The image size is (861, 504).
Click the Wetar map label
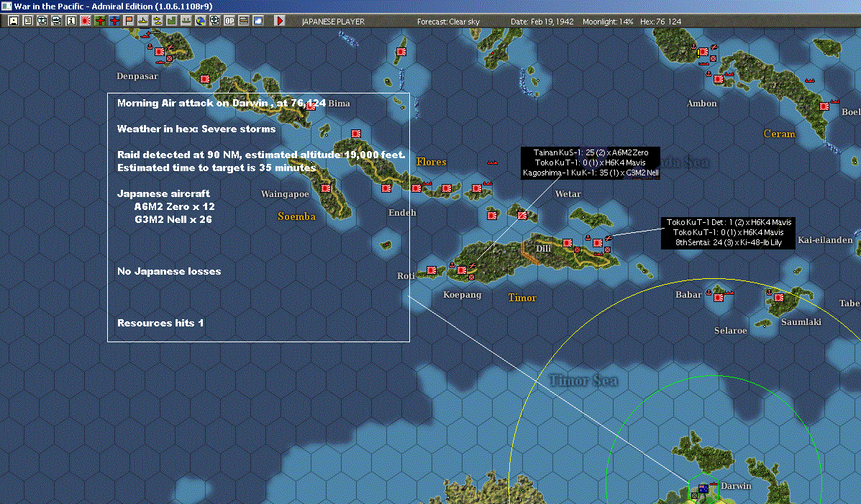568,194
